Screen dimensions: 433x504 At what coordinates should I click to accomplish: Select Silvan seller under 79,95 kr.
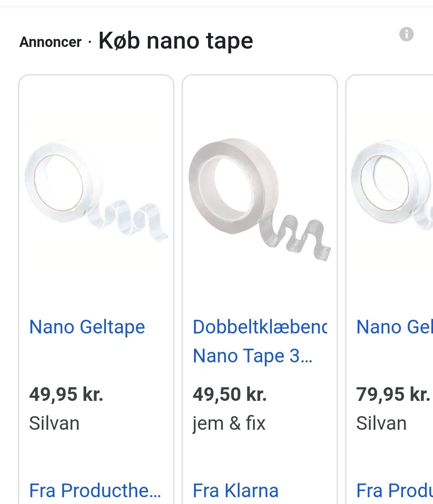click(x=381, y=423)
